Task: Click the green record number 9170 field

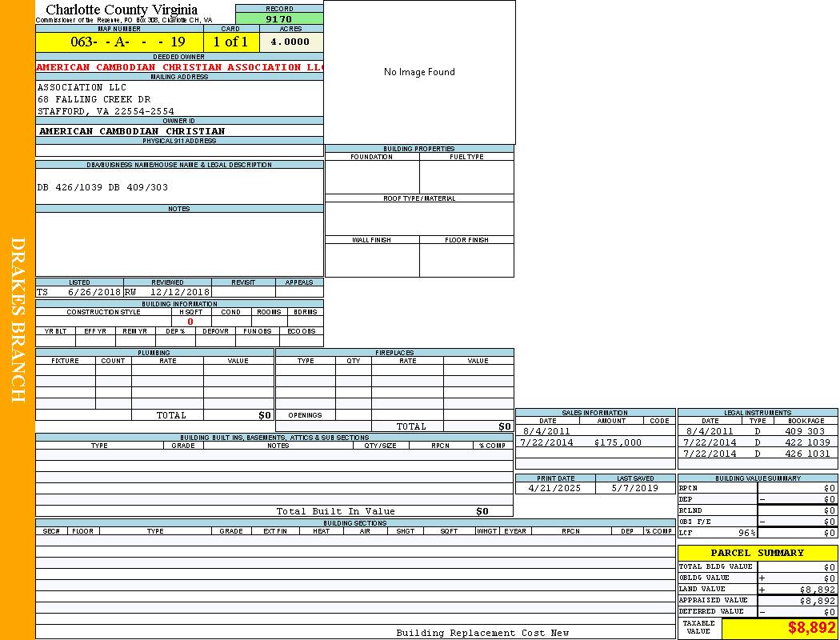Action: click(x=279, y=19)
